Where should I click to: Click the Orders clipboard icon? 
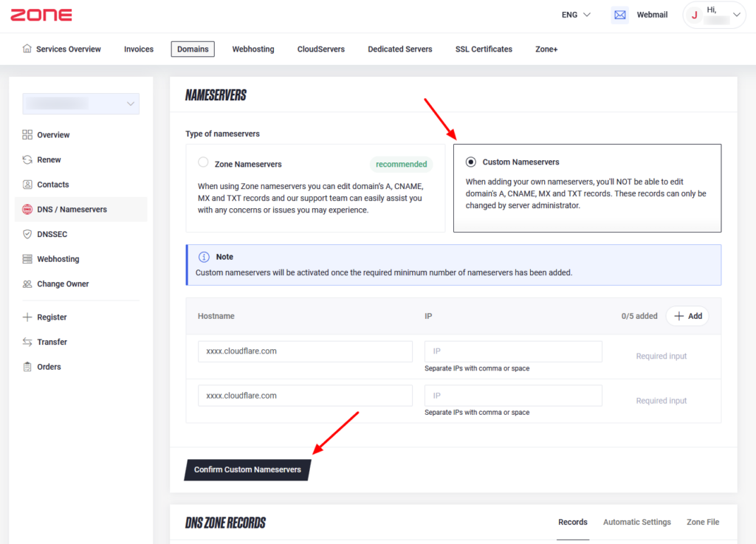[27, 367]
